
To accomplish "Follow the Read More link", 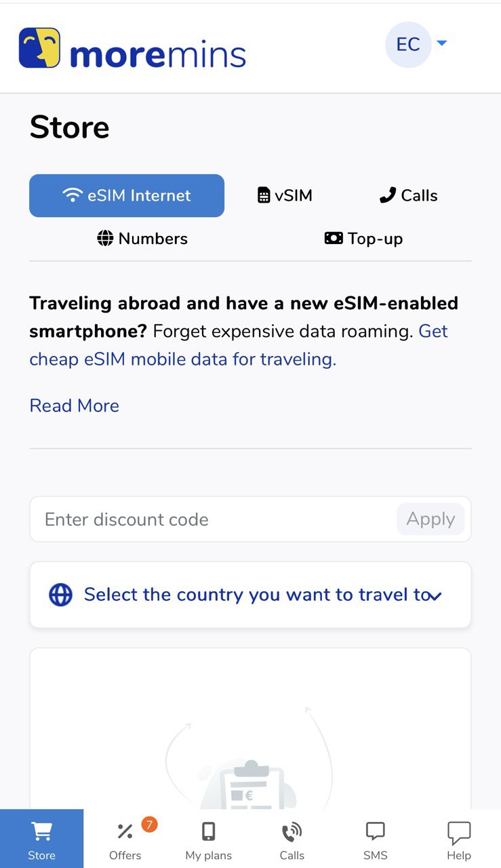I will click(75, 406).
